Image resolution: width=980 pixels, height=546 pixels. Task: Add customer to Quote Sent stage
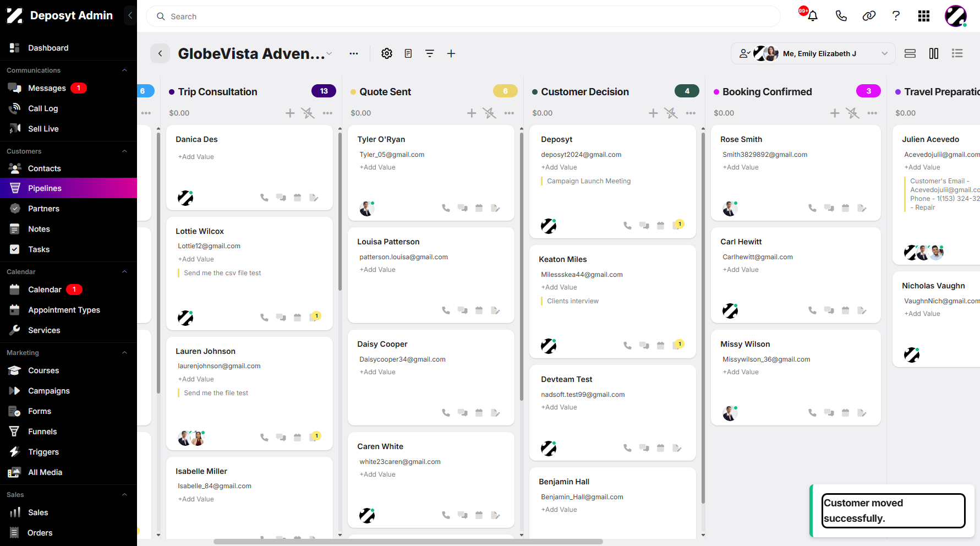[472, 113]
